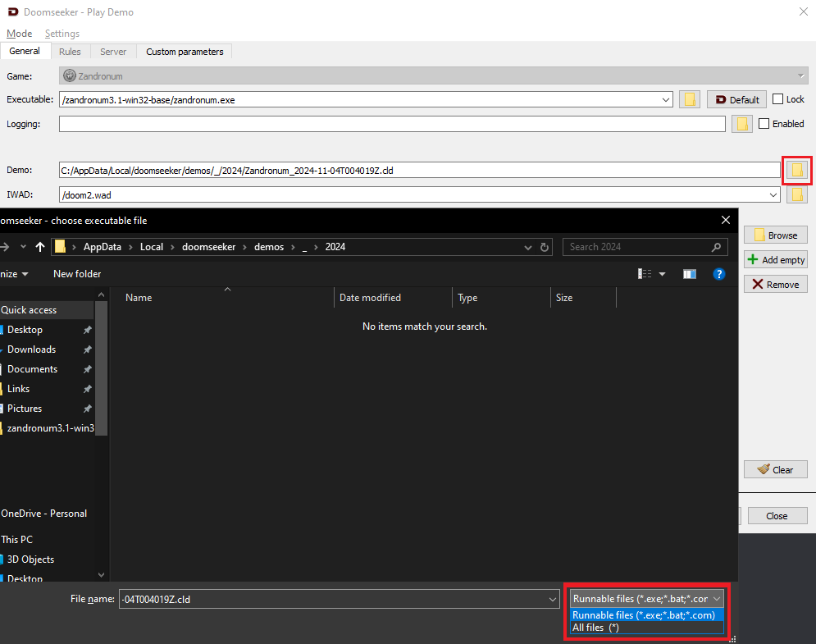
Task: Click the Demo file browse folder icon
Action: click(x=796, y=170)
